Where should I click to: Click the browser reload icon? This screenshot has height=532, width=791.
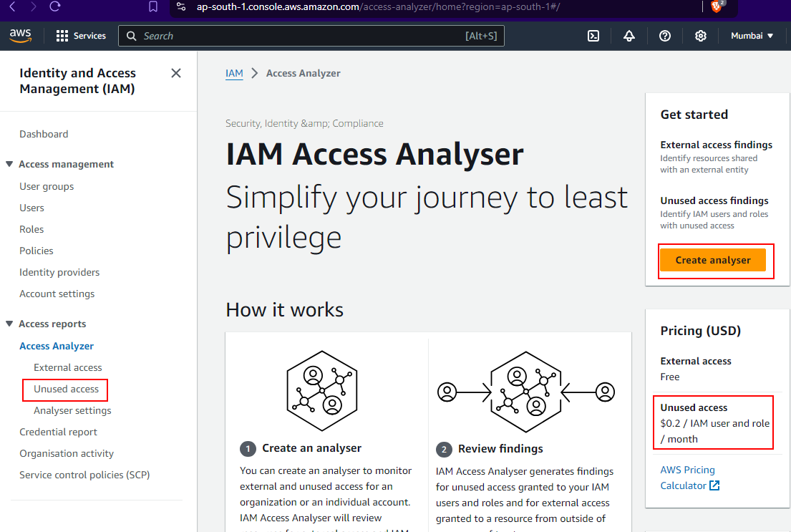tap(55, 6)
